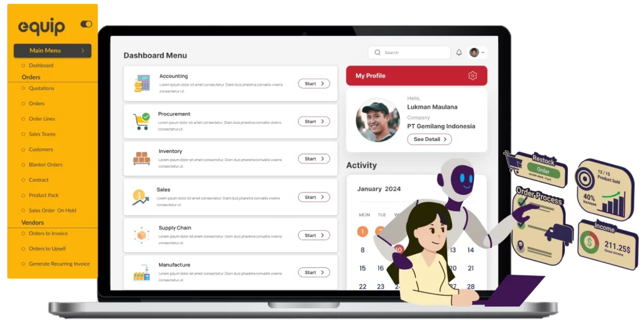Viewport: 644px width, 322px height.
Task: Open Blanket Orders menu item
Action: coord(46,165)
